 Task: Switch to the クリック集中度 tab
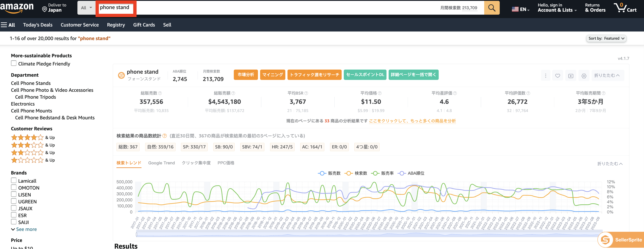(x=196, y=163)
